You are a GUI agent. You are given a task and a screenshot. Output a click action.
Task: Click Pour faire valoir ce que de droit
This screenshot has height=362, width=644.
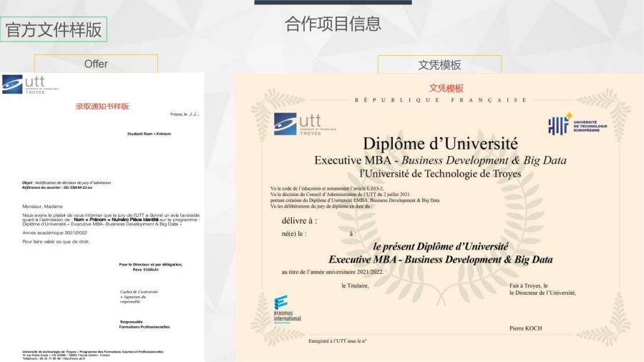pyautogui.click(x=56, y=242)
